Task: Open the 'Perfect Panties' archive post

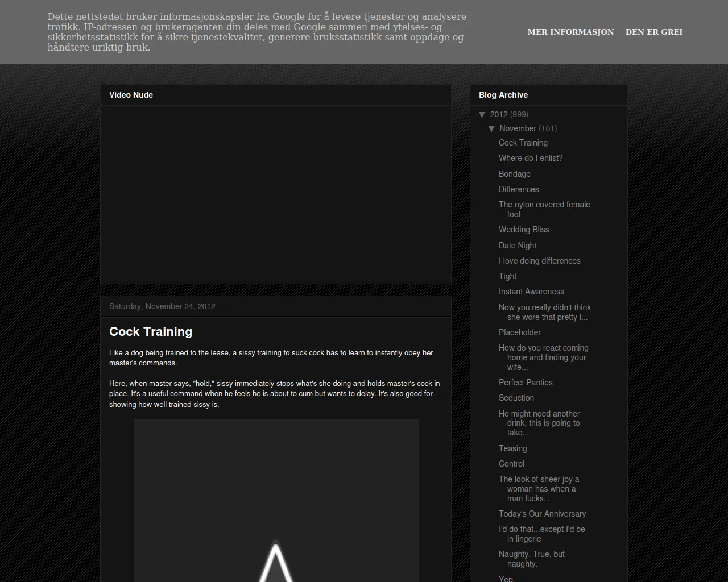Action: (526, 383)
